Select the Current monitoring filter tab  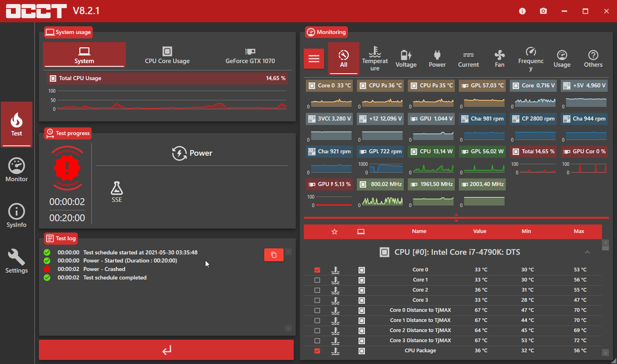468,58
